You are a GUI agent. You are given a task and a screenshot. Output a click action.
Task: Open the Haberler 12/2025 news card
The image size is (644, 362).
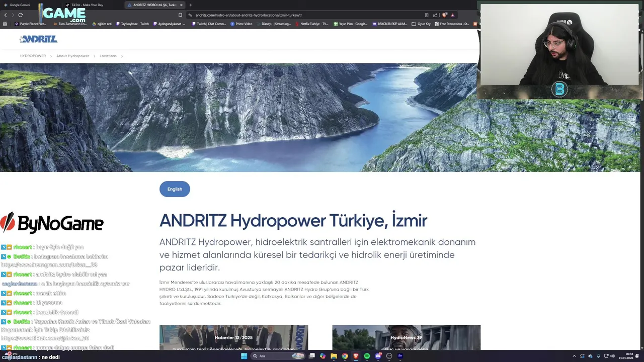click(233, 337)
